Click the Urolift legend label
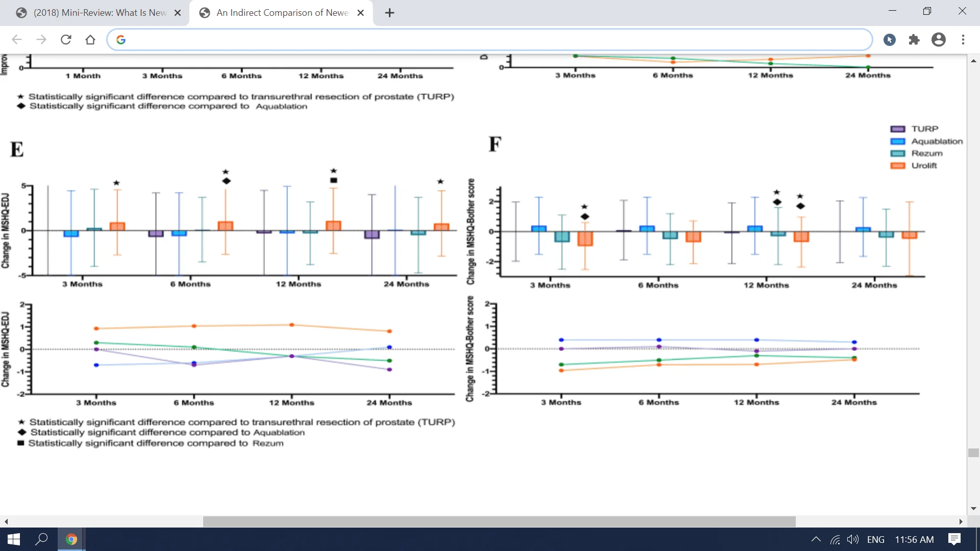Image resolution: width=980 pixels, height=551 pixels. tap(924, 166)
